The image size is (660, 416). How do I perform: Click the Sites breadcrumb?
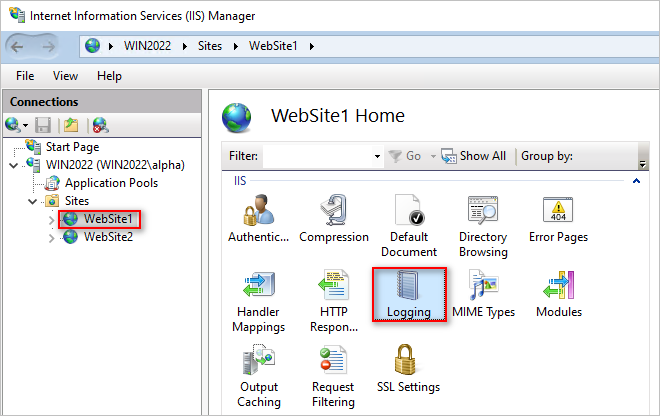click(210, 46)
